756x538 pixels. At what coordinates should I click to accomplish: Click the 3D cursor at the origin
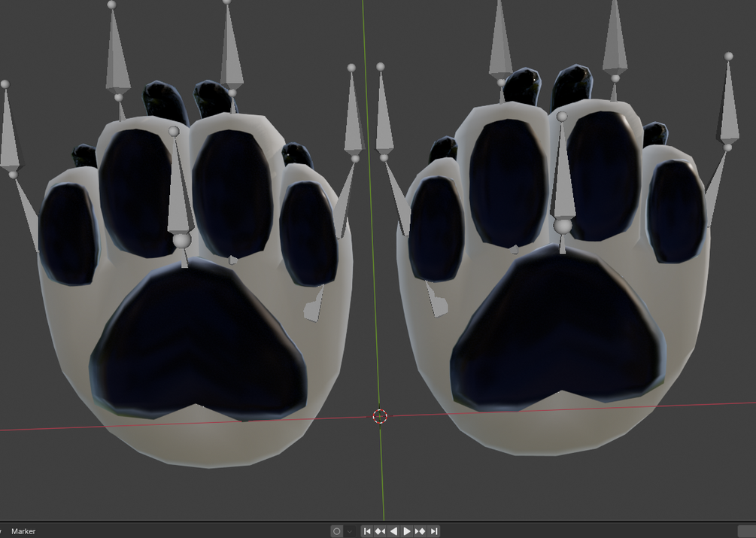[x=380, y=415]
